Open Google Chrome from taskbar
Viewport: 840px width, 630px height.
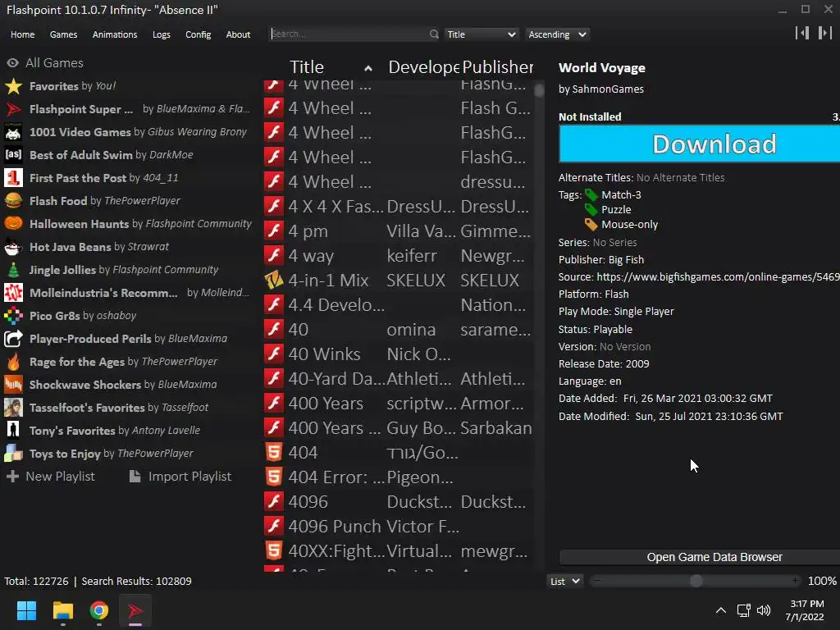coord(99,610)
